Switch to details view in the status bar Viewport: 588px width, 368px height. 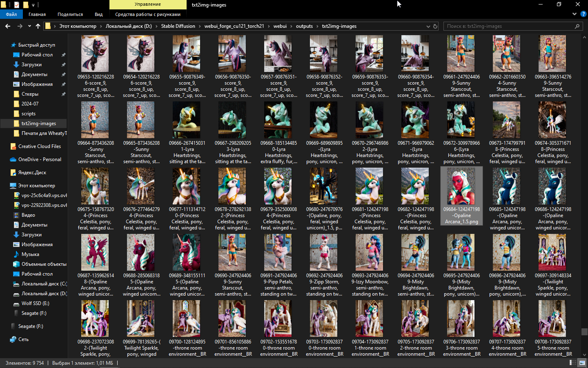click(573, 363)
